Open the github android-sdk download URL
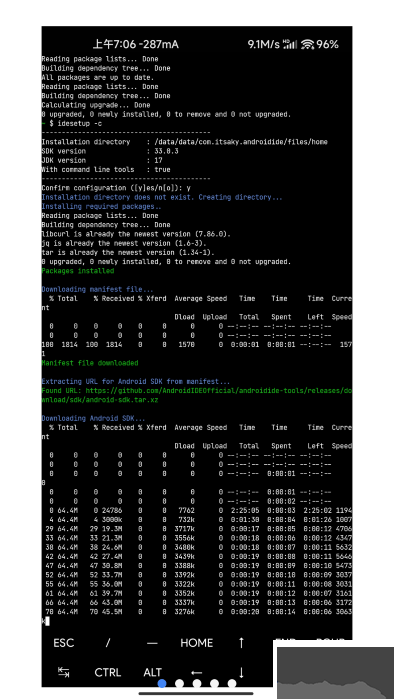The width and height of the screenshot is (394, 700). pos(197,395)
